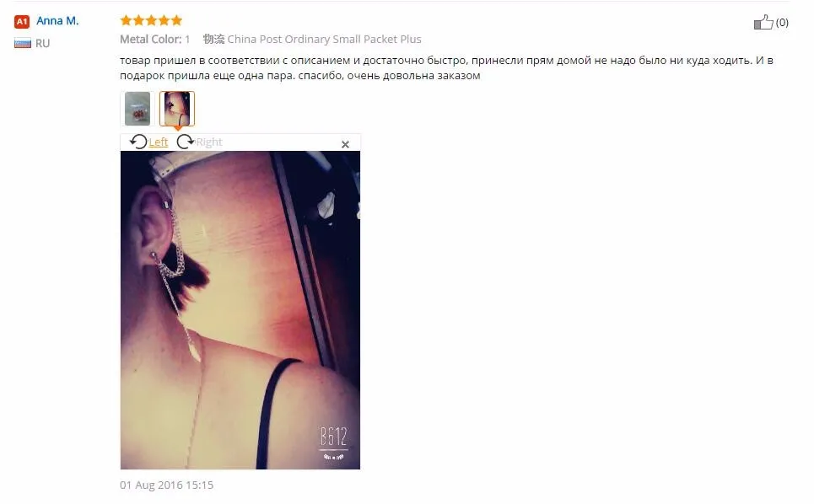
Task: Click the review date 01 Aug 2016
Action: pyautogui.click(x=167, y=485)
